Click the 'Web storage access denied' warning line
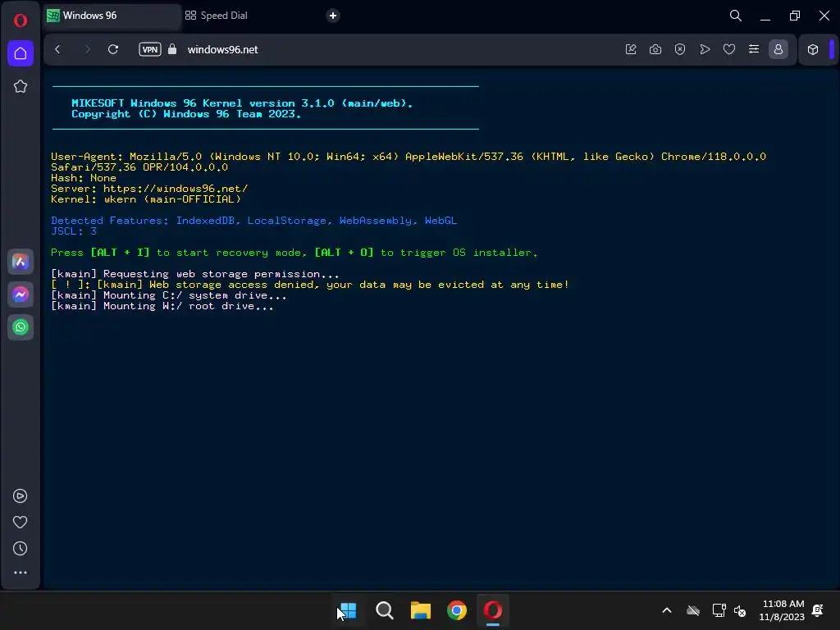Image resolution: width=840 pixels, height=630 pixels. [x=310, y=285]
